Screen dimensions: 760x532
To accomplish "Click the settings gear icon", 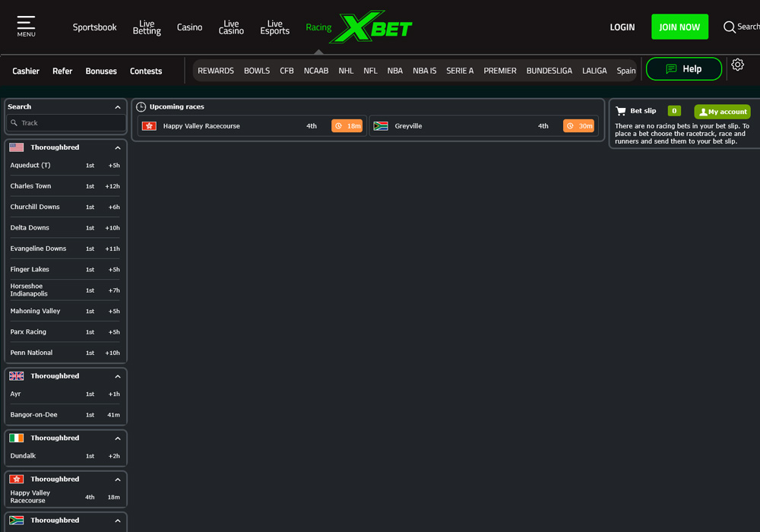I will pyautogui.click(x=737, y=65).
